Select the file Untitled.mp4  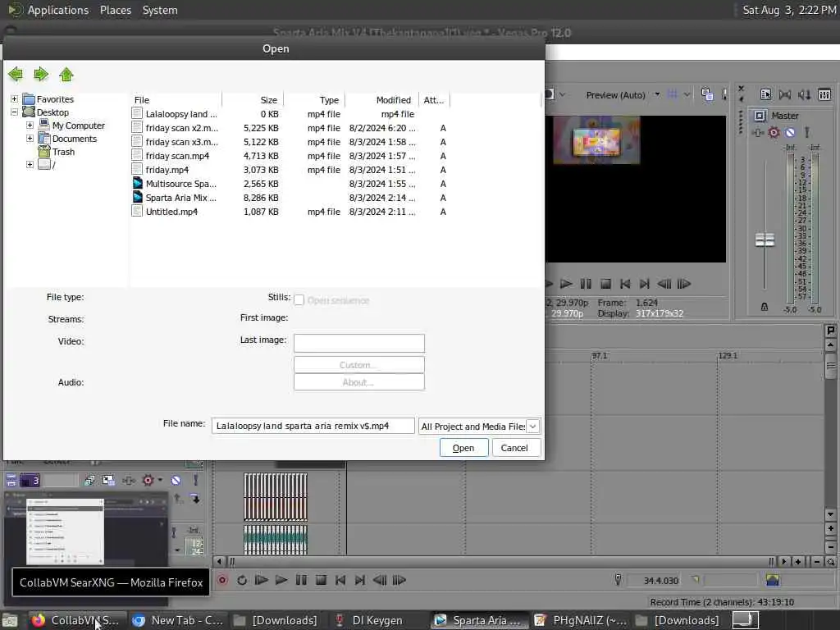click(x=290, y=212)
